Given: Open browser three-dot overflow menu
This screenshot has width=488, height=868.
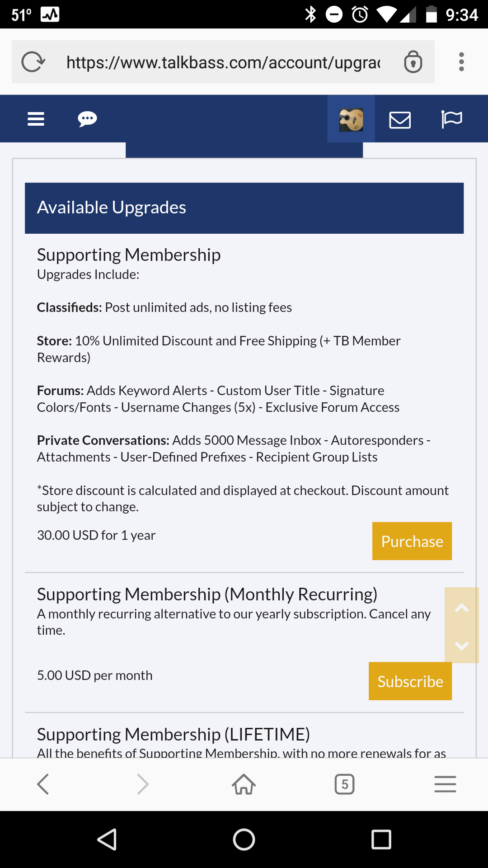Looking at the screenshot, I should click(x=461, y=62).
